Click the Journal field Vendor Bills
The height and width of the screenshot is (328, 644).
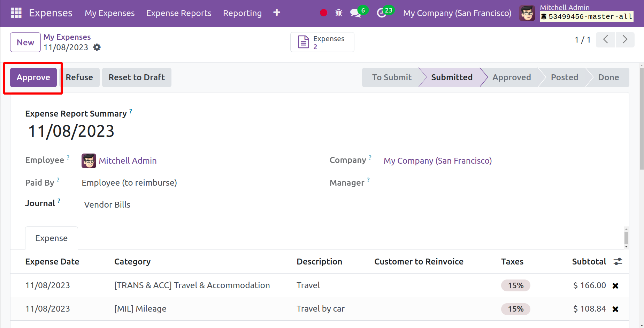(x=107, y=205)
